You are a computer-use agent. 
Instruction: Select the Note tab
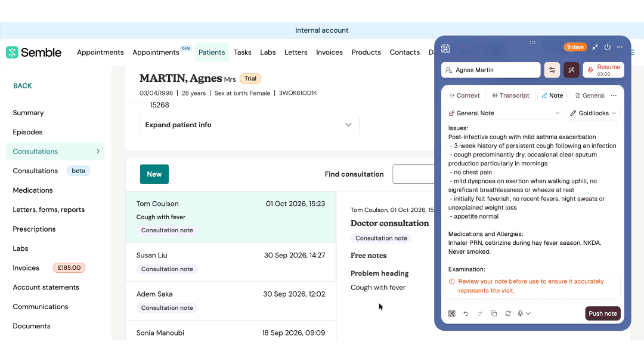552,96
